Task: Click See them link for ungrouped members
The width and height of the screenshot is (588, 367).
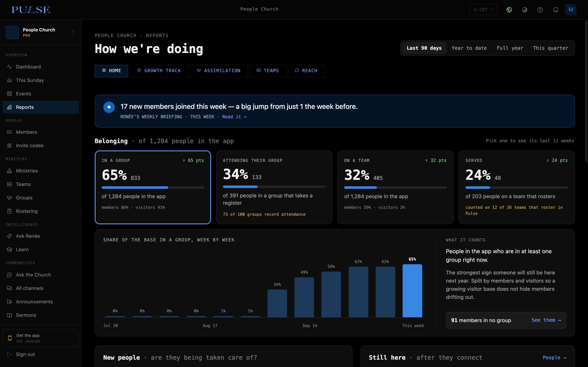Action: [x=546, y=320]
